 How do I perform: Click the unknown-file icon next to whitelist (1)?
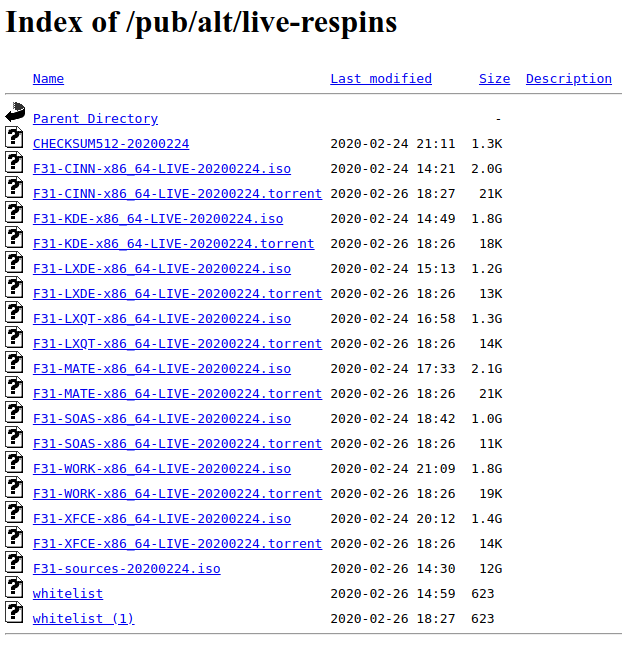click(x=14, y=612)
